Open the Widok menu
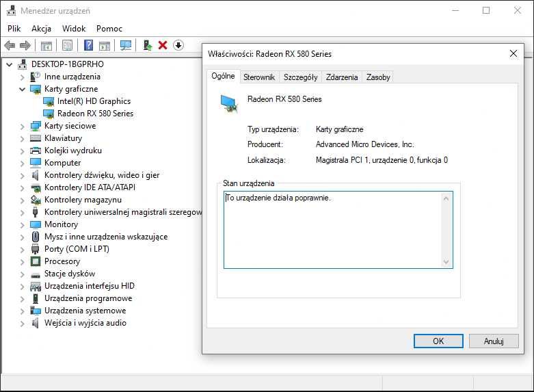 pos(74,29)
